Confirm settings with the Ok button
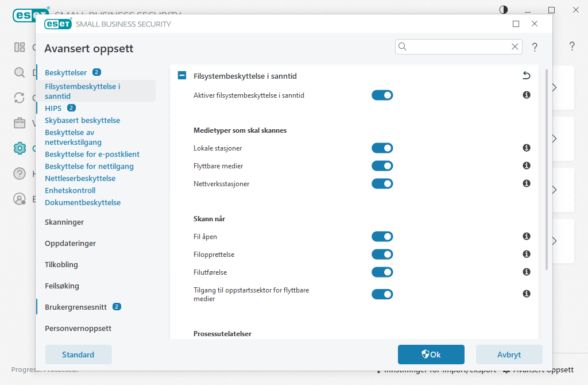588x385 pixels. click(x=431, y=355)
